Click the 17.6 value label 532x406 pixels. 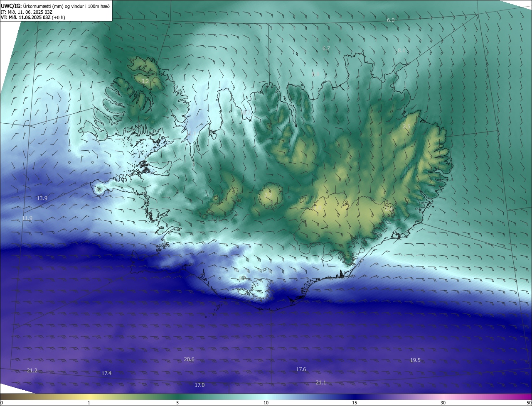pos(301,369)
